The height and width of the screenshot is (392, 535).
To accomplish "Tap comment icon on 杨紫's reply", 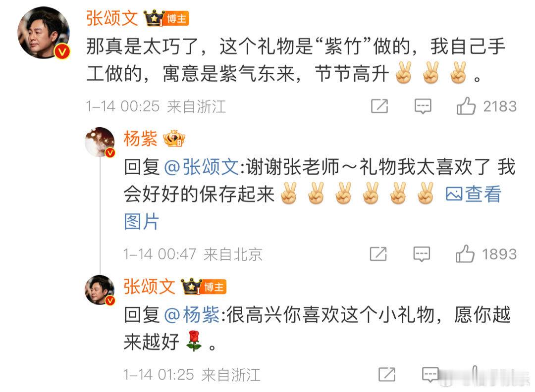I will coord(422,254).
